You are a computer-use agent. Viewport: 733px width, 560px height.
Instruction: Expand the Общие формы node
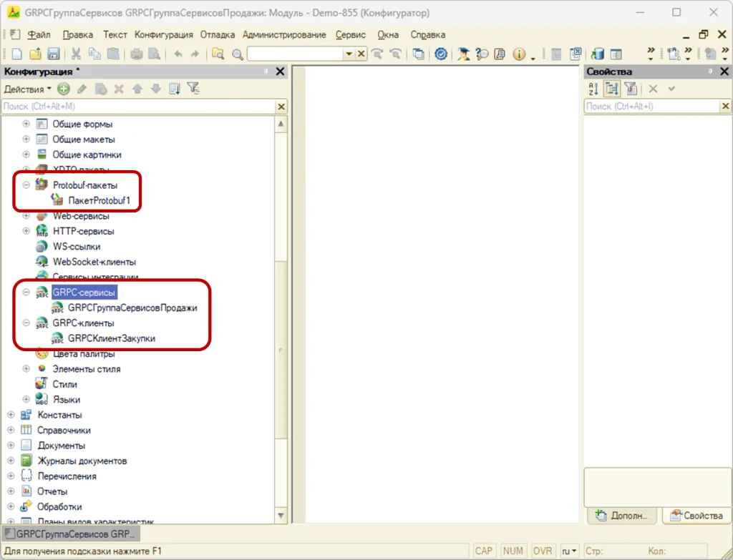click(x=26, y=124)
